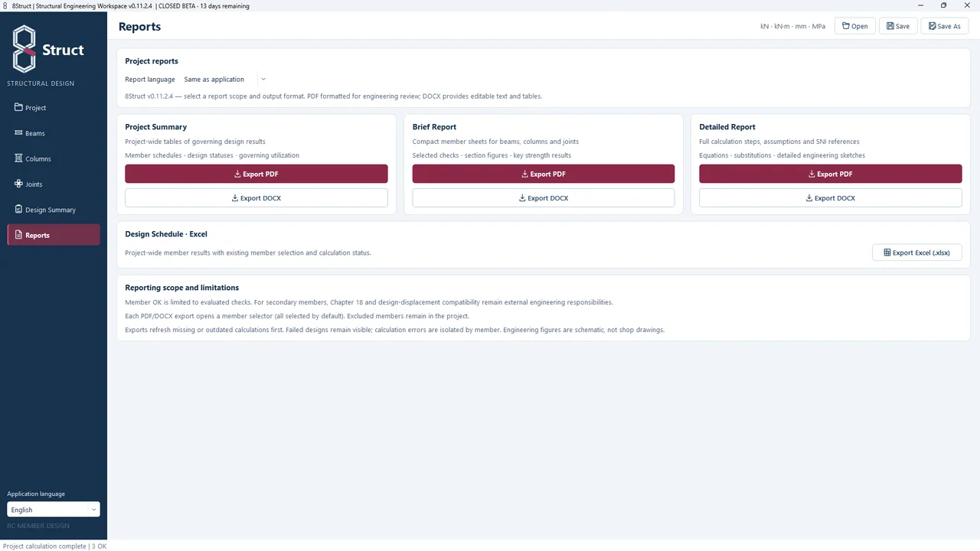Open the Report language dropdown
The width and height of the screenshot is (980, 551).
224,79
